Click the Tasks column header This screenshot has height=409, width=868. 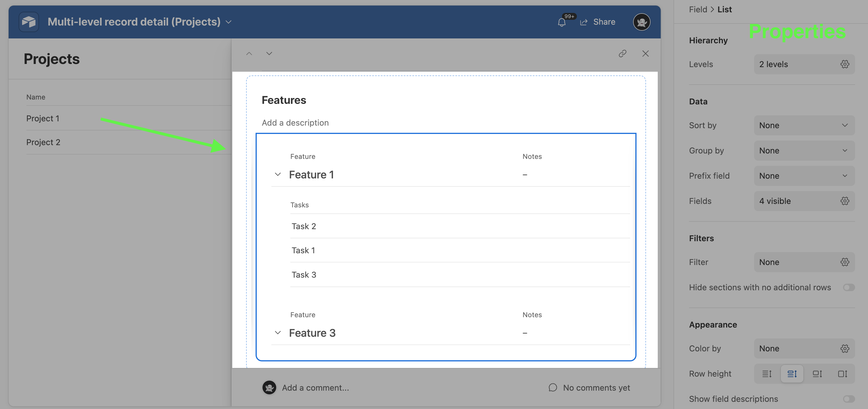coord(299,205)
